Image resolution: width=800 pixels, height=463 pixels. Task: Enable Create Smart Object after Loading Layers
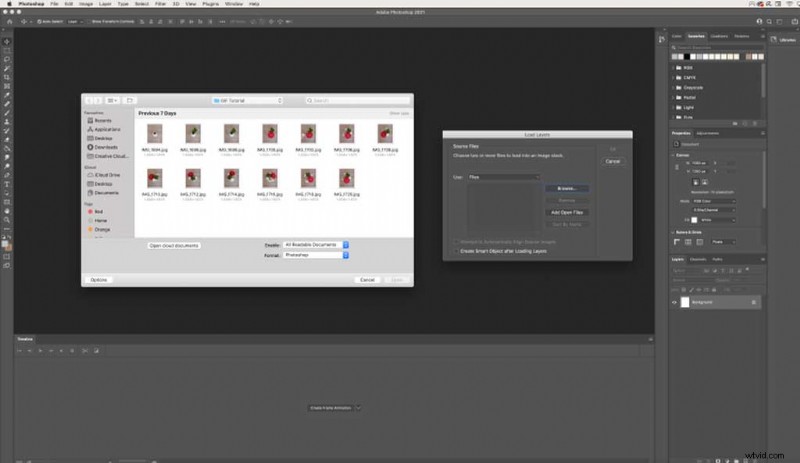tap(457, 251)
